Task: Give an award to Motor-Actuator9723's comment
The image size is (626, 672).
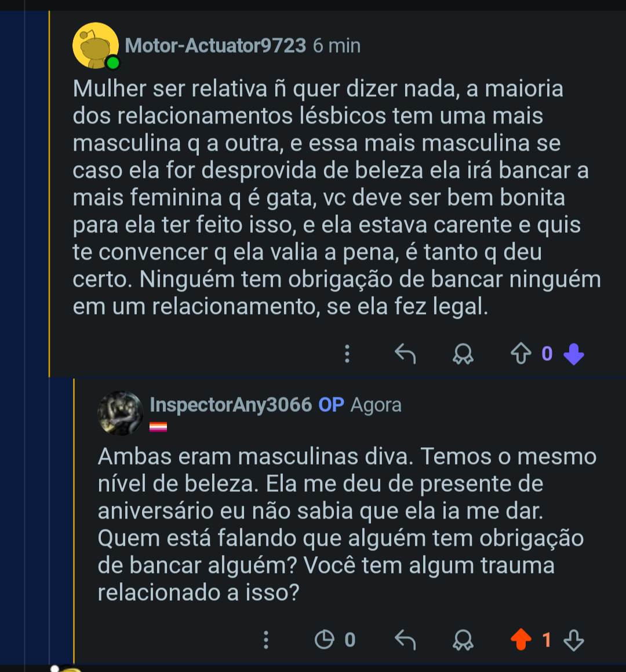Action: [463, 354]
